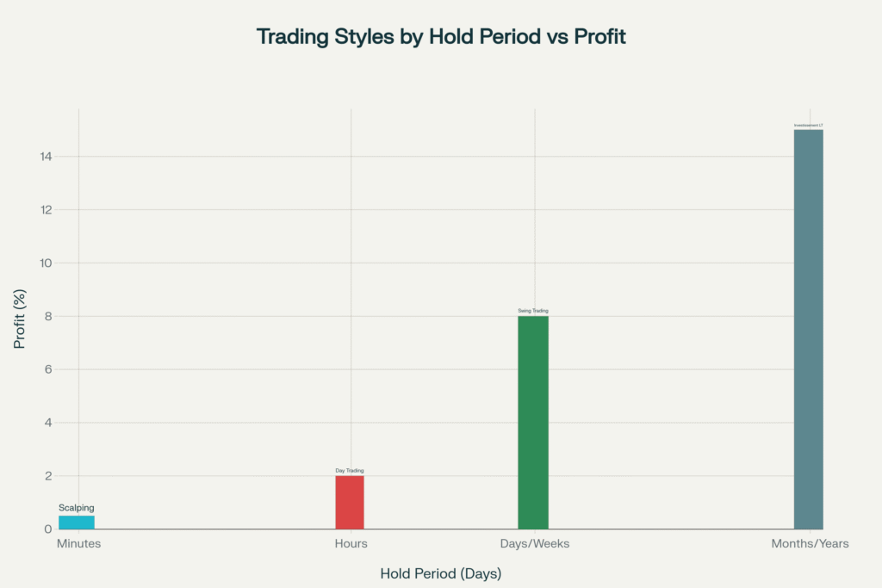The width and height of the screenshot is (882, 588).
Task: Click the Swing Trading data label
Action: (533, 311)
